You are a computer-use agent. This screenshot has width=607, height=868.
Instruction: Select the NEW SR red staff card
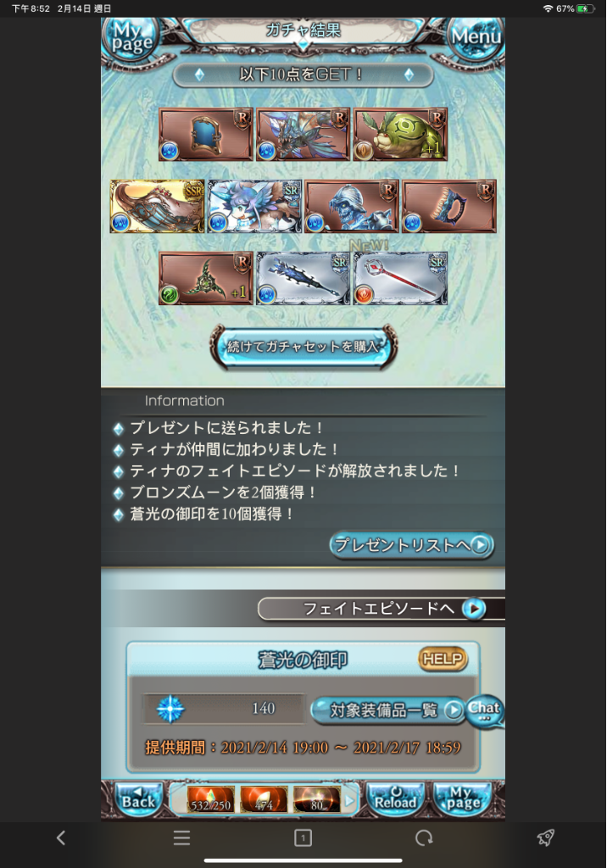[400, 278]
